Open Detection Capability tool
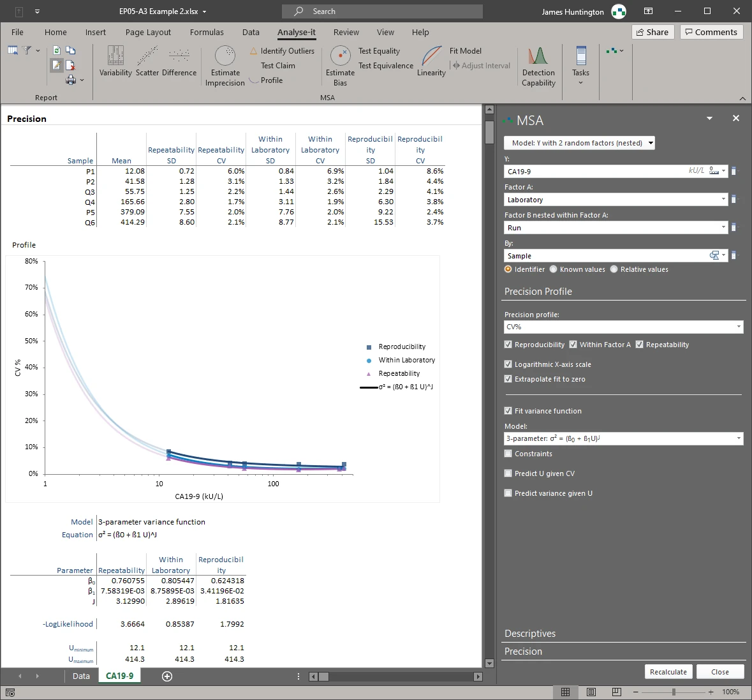This screenshot has width=752, height=700. pos(538,66)
